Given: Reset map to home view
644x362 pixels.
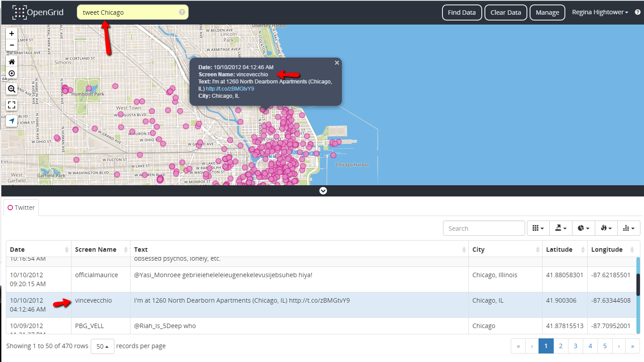Looking at the screenshot, I should 12,62.
